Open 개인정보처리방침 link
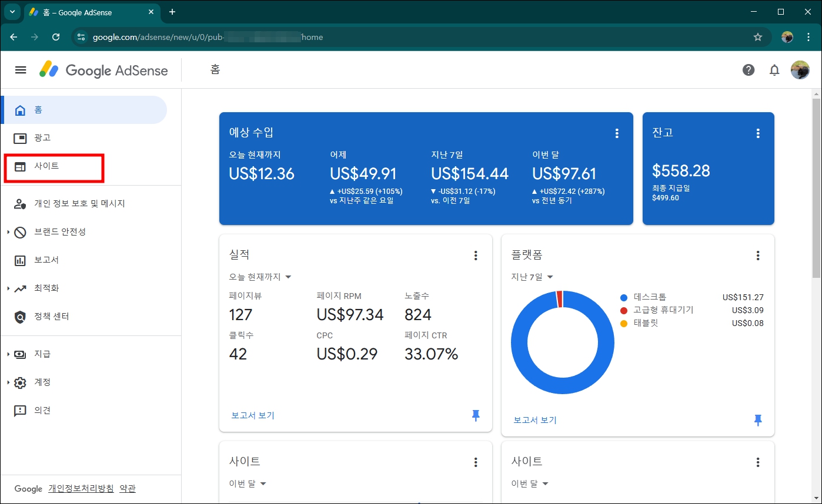The width and height of the screenshot is (822, 504). click(x=81, y=489)
